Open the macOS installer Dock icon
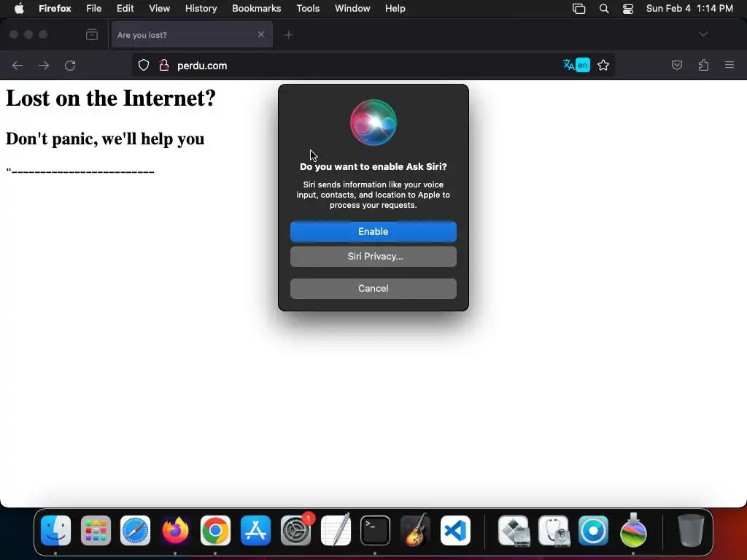Image resolution: width=747 pixels, height=560 pixels. pos(633,529)
